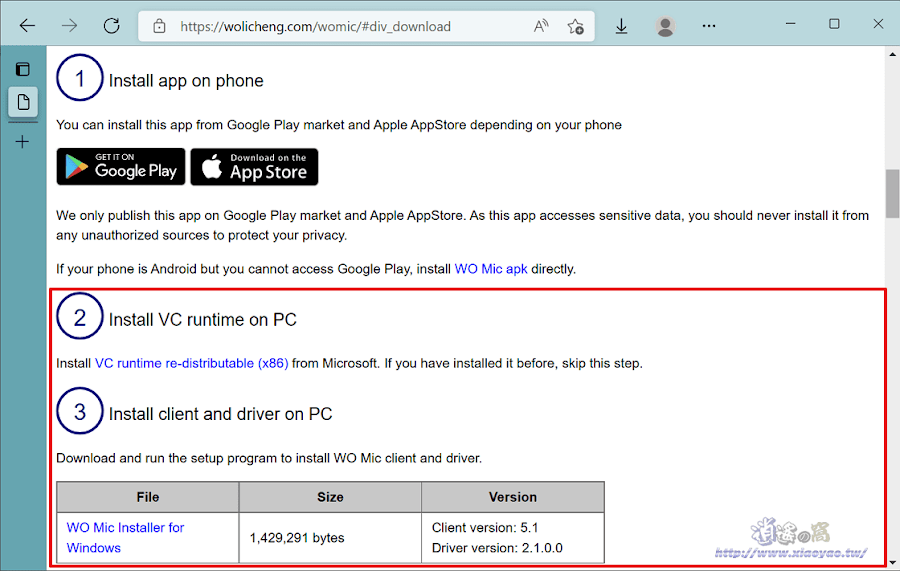
Task: Click Install client and driver on PC heading
Action: (220, 414)
